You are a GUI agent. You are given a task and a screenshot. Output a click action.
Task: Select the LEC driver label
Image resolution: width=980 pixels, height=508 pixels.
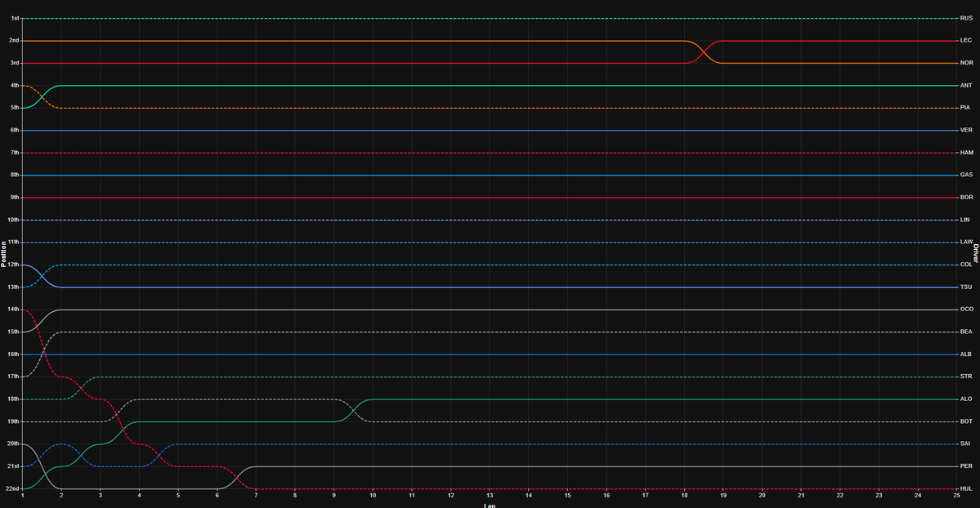tap(965, 41)
